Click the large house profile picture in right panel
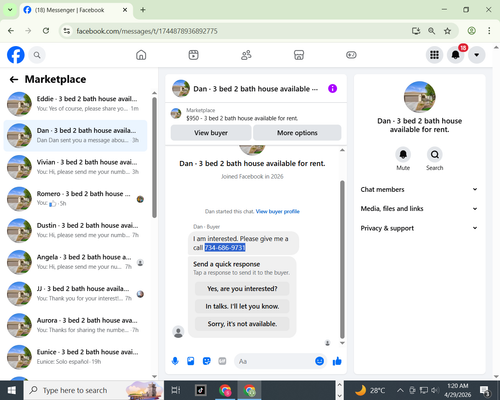Image resolution: width=500 pixels, height=400 pixels. pos(420,97)
